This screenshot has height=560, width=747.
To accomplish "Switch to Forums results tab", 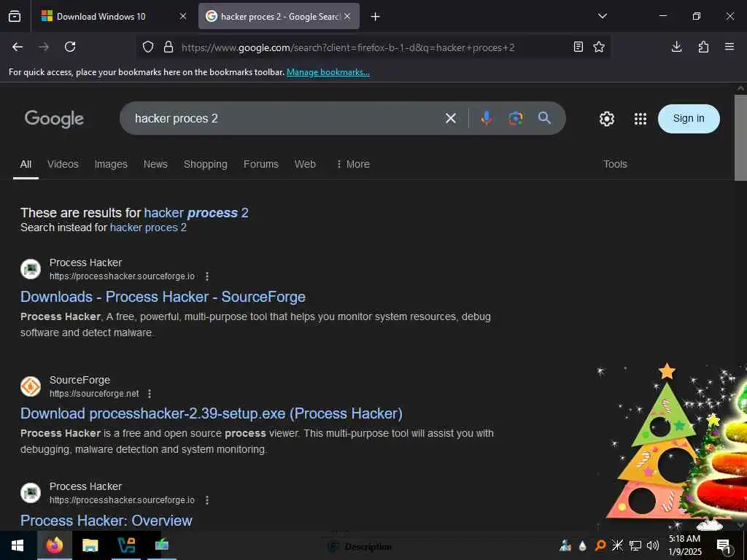I will point(261,164).
